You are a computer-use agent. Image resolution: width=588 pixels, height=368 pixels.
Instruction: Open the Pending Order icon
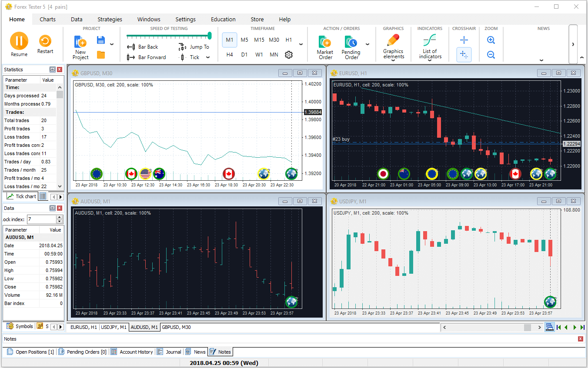[x=351, y=43]
